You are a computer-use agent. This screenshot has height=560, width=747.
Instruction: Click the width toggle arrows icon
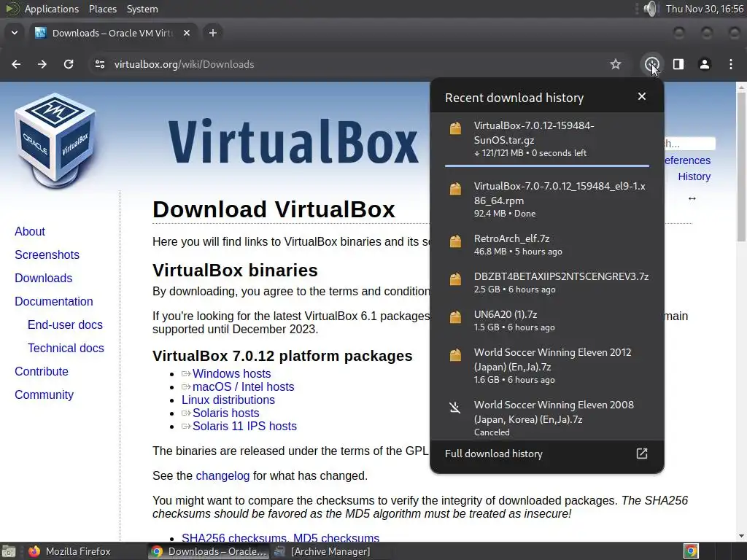tap(692, 198)
